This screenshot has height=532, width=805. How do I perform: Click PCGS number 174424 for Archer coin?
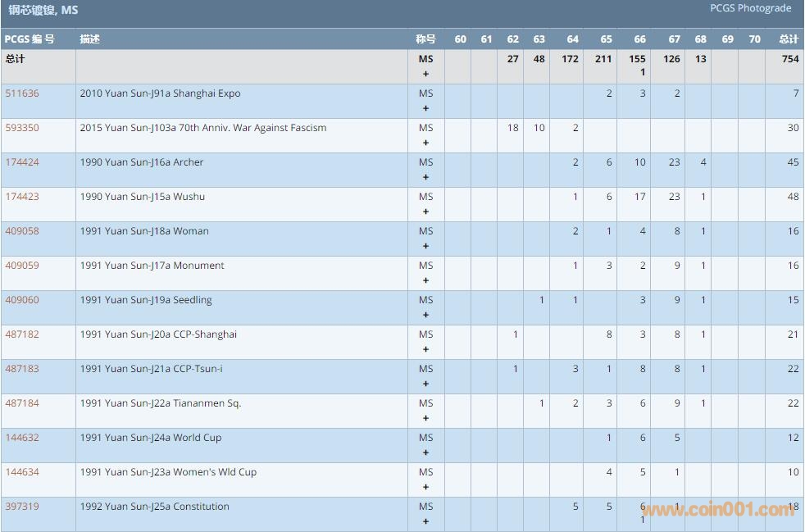(22, 162)
